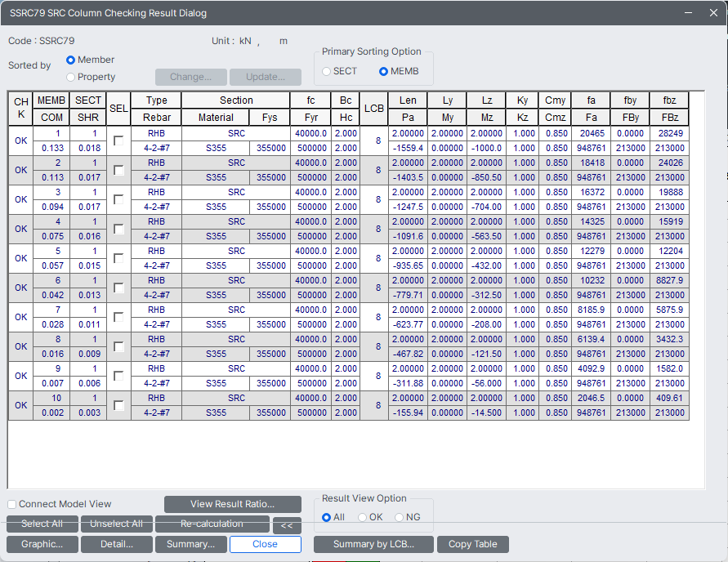Select the OK result view option
This screenshot has width=728, height=562.
(363, 517)
